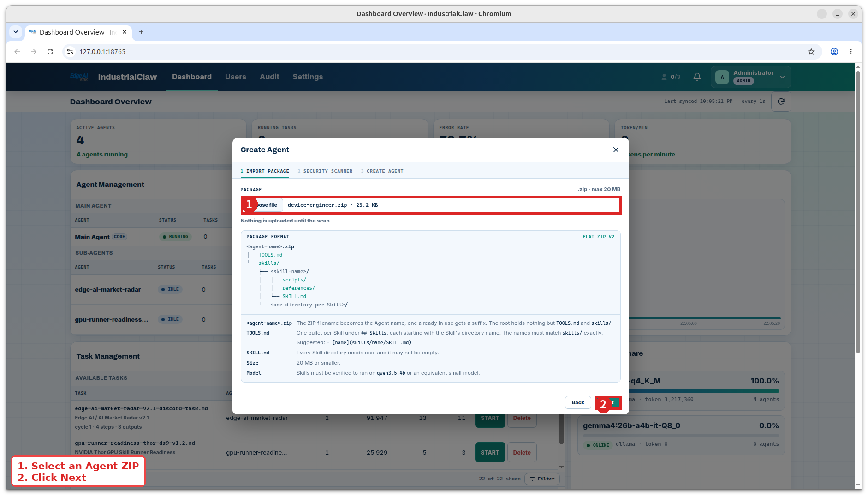The width and height of the screenshot is (868, 497).
Task: Open the Security Scanner step tab
Action: (x=325, y=171)
